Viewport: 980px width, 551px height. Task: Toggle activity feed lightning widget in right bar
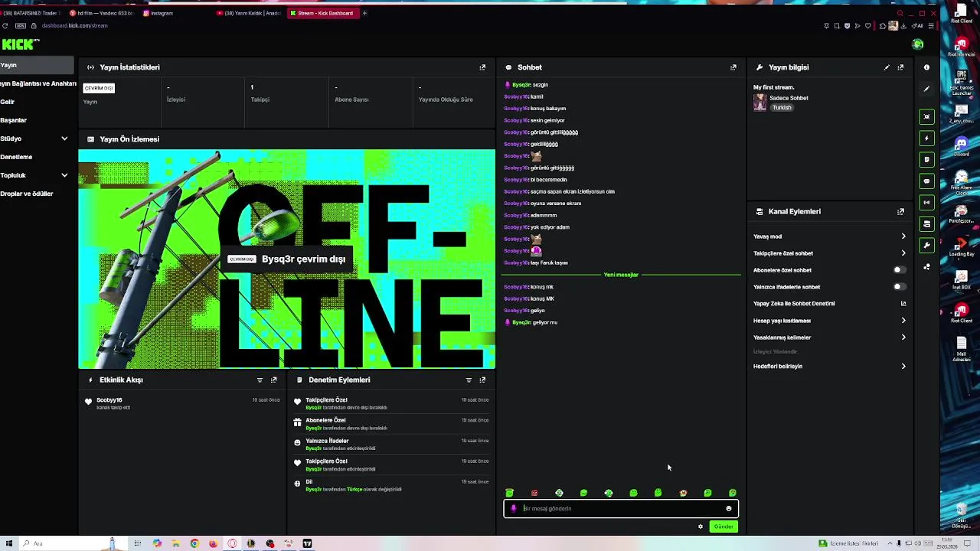pyautogui.click(x=927, y=138)
